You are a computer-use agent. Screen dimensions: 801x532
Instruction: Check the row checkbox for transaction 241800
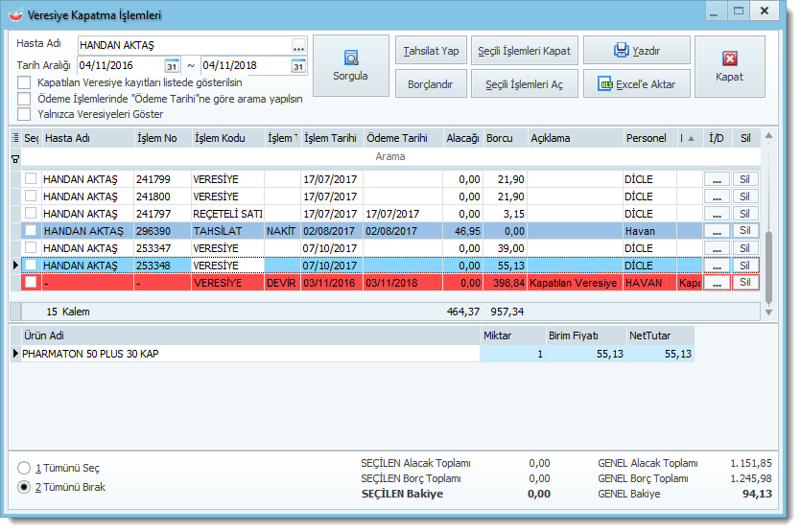(31, 197)
